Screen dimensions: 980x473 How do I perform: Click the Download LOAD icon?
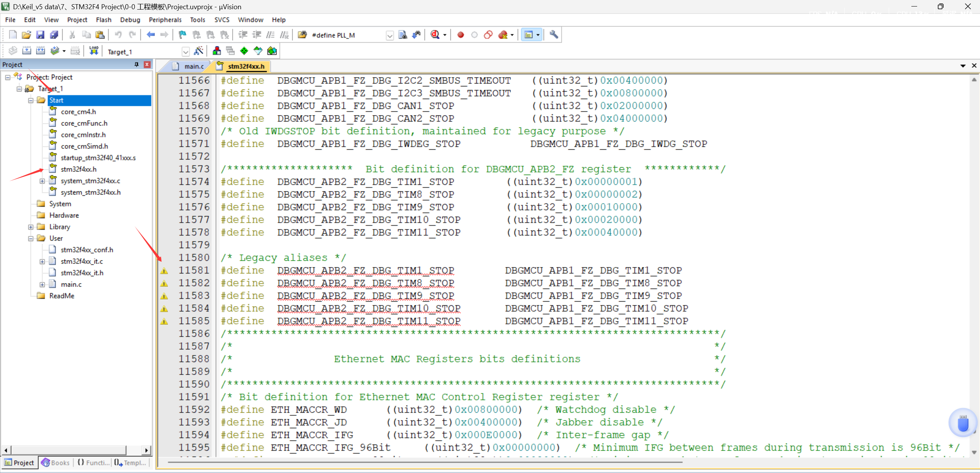click(x=94, y=51)
